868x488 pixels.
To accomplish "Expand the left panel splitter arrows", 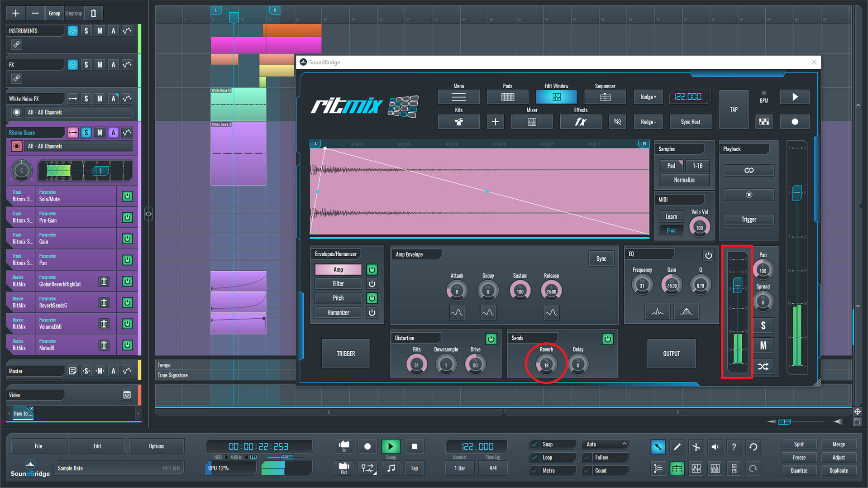I will click(x=148, y=214).
